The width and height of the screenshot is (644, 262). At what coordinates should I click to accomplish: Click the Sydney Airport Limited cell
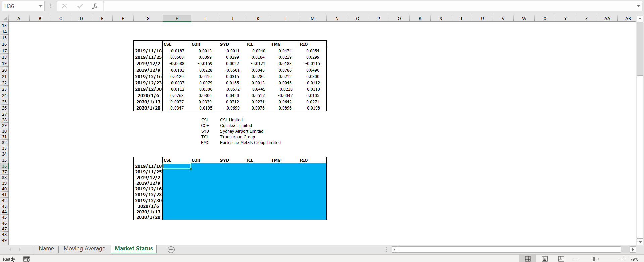[242, 131]
